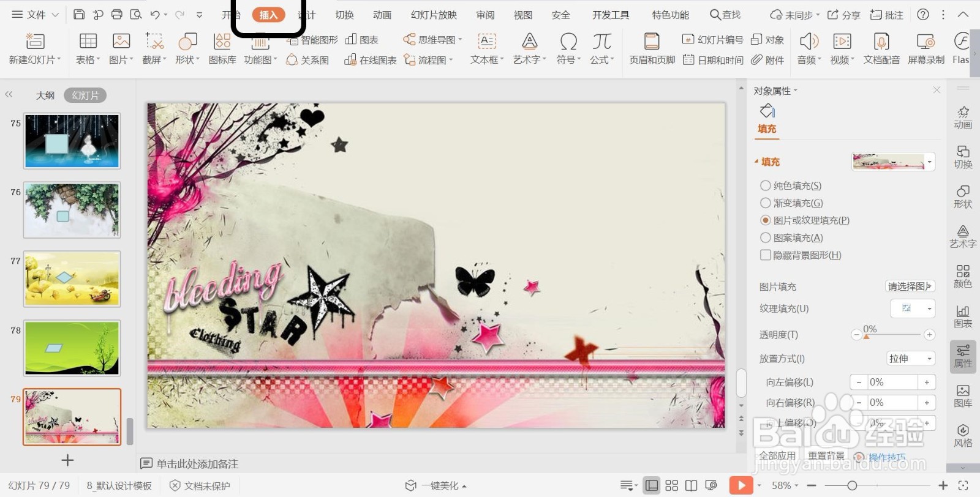
Task: Click 全部应用 apply to all button
Action: 777,455
